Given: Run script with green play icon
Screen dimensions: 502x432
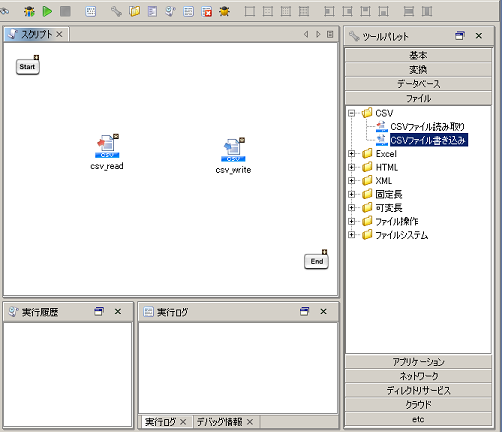Looking at the screenshot, I should pos(47,12).
